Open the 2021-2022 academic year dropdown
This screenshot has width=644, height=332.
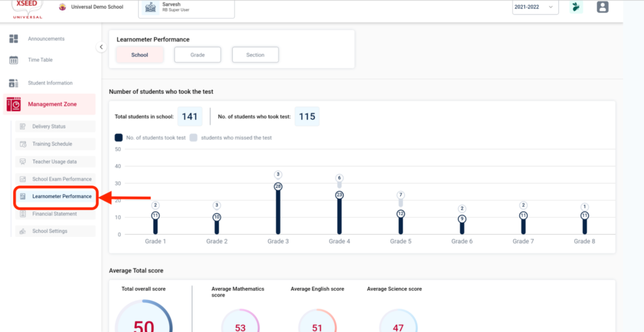point(535,8)
